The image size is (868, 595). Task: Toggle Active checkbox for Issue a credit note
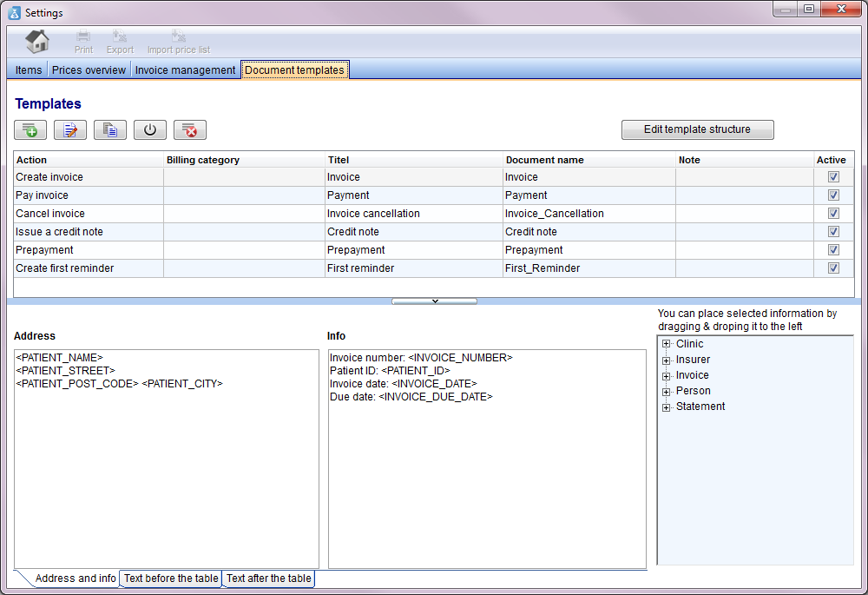point(833,232)
